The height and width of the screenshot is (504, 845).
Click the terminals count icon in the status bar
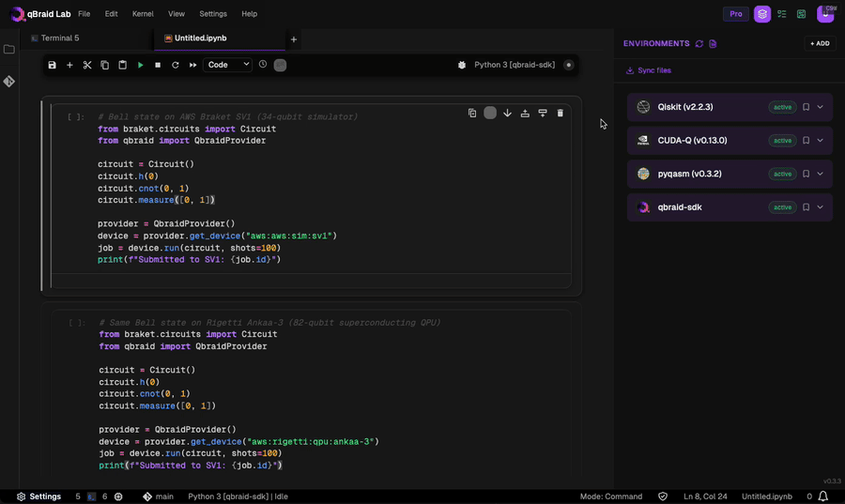[92, 496]
